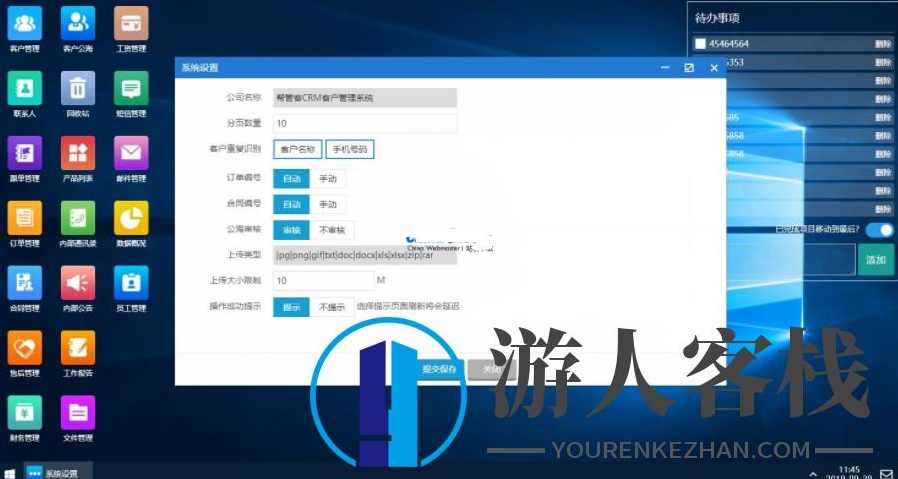Open the 内部通讯录 directory icon
The image size is (898, 479).
point(78,218)
